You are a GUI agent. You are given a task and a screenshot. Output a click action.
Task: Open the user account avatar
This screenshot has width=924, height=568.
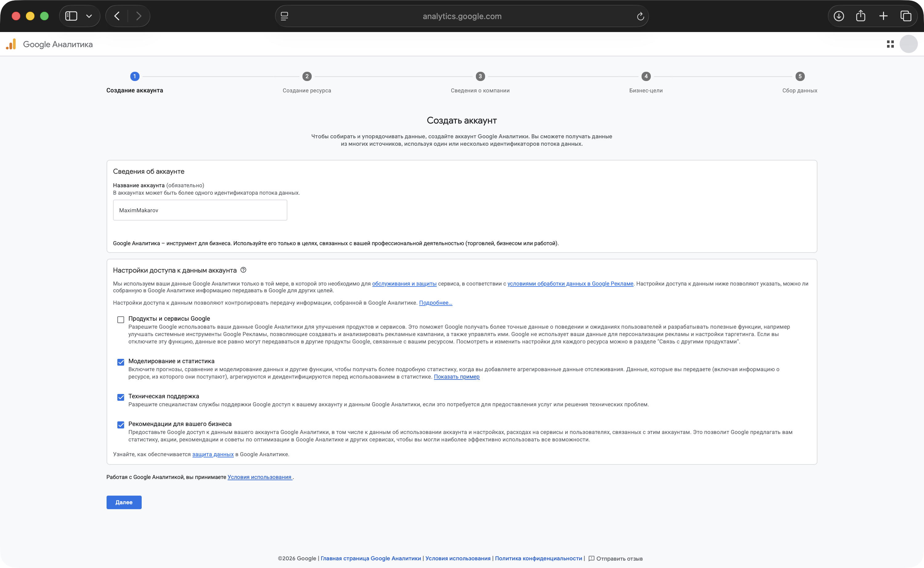909,44
